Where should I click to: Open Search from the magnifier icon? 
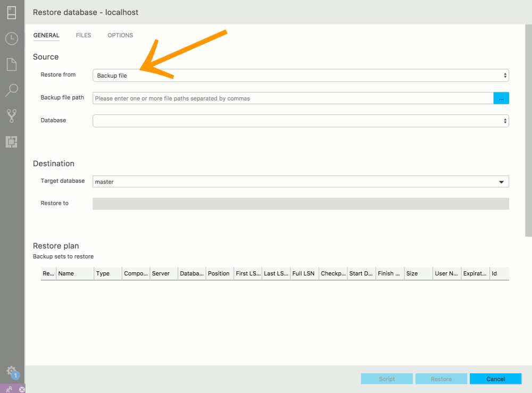click(x=12, y=90)
